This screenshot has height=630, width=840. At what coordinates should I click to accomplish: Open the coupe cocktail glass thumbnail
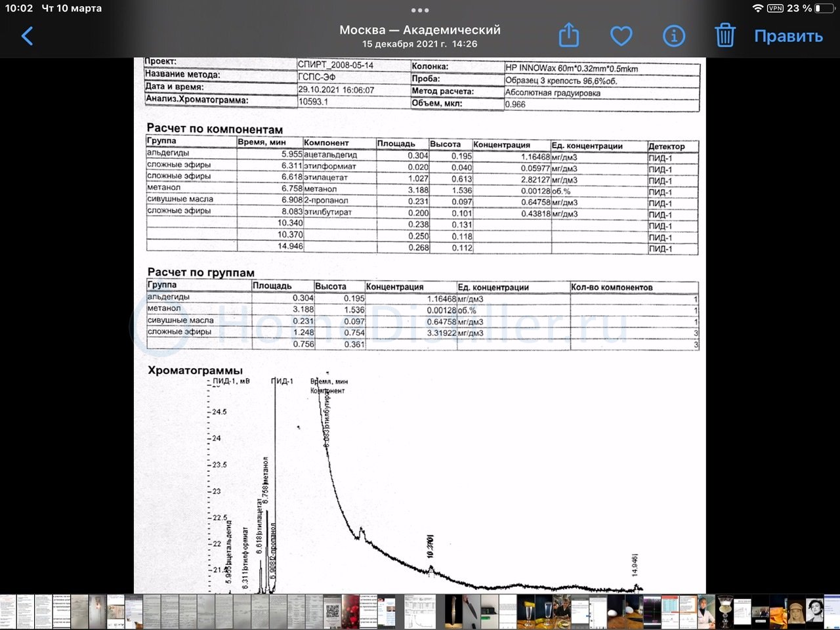pos(725,612)
